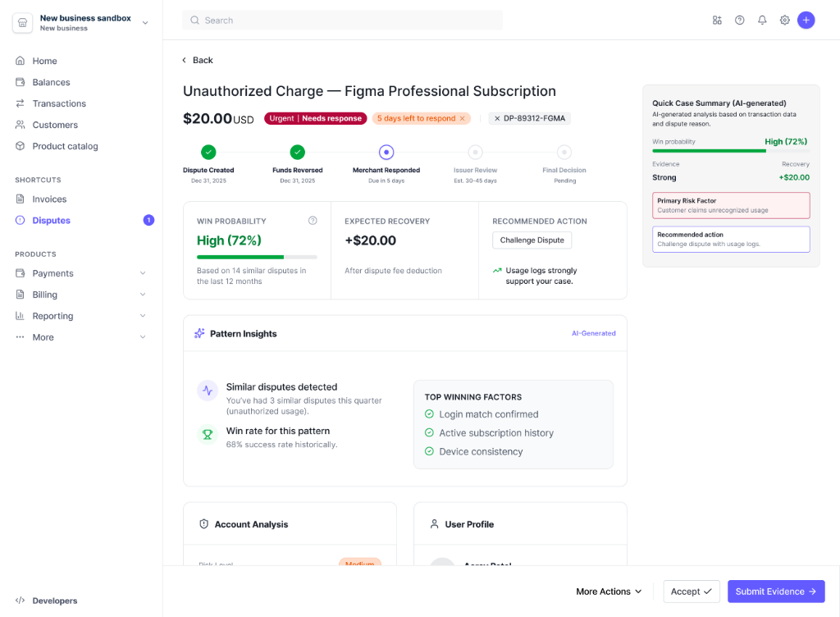Click the win probability info icon
The image size is (840, 617).
(313, 221)
